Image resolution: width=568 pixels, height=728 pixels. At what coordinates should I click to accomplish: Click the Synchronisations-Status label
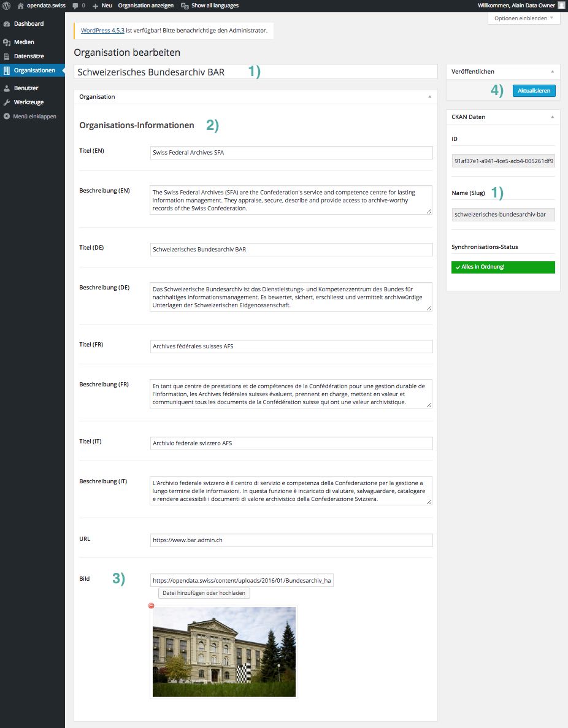click(x=485, y=247)
